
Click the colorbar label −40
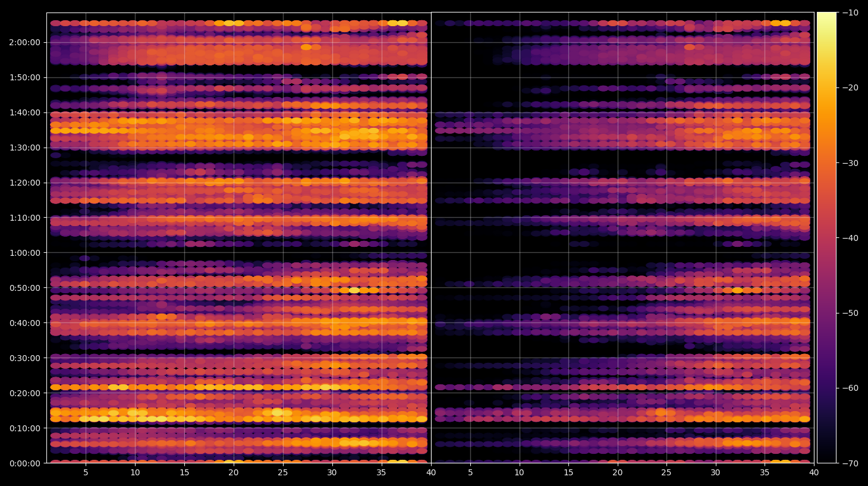tap(851, 238)
